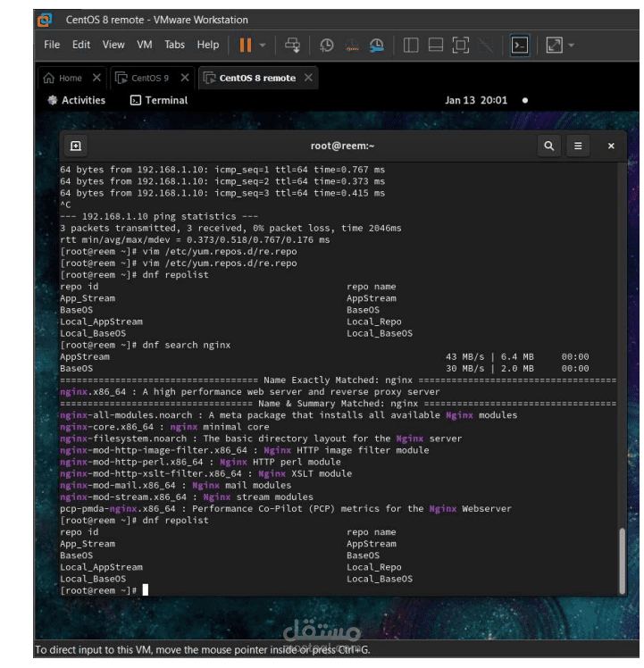The width and height of the screenshot is (644, 668).
Task: Click the terminal vertical scrollbar
Action: [x=622, y=561]
